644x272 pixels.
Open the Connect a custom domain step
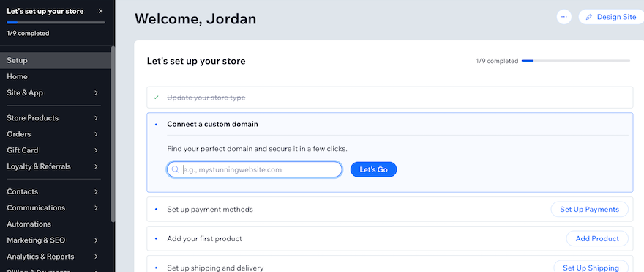pos(212,124)
